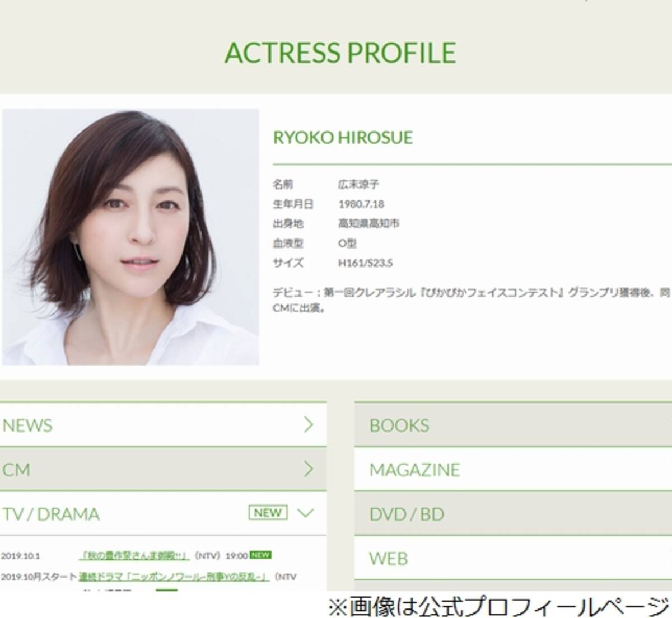Select the TV / DRAMA row
This screenshot has height=618, width=672.
point(163,513)
